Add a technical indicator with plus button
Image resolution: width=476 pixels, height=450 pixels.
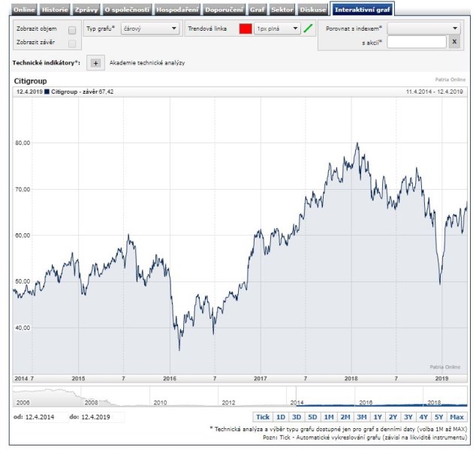(95, 63)
